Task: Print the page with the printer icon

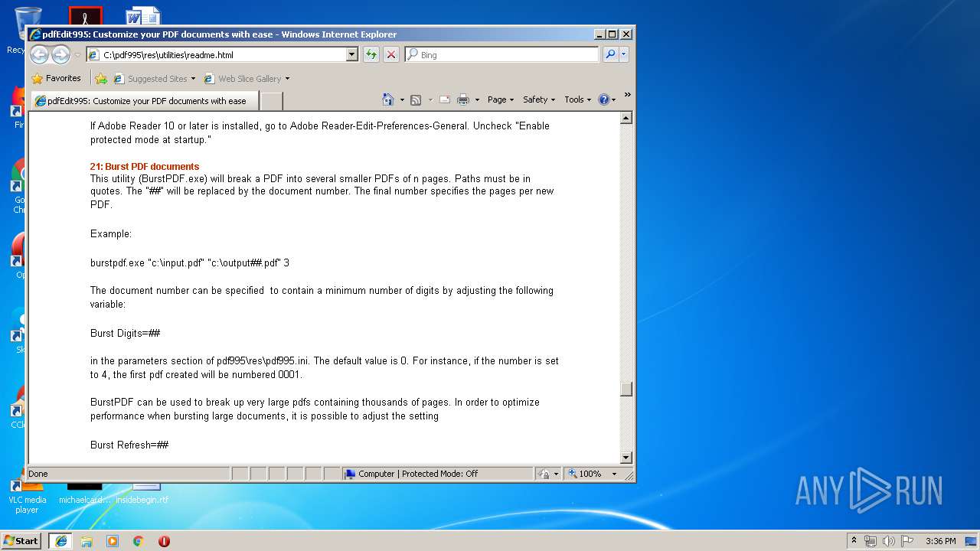Action: [462, 99]
